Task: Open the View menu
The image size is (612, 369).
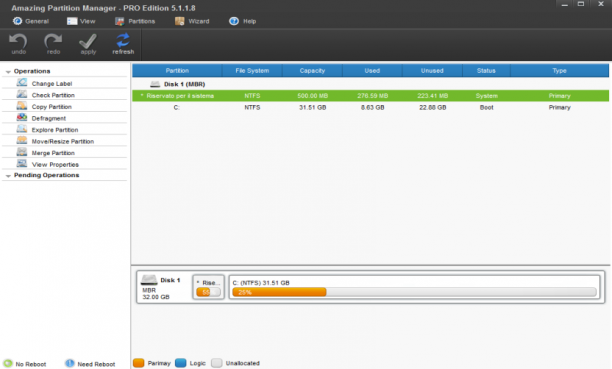Action: coord(81,21)
